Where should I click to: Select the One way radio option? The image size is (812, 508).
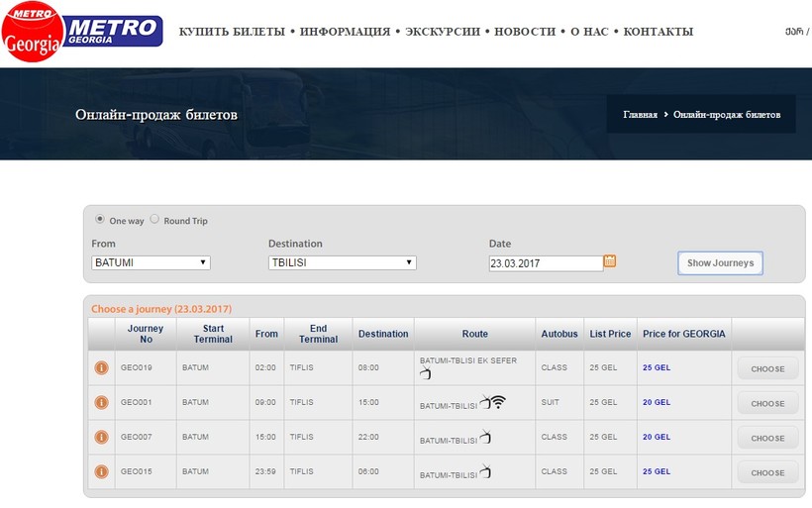pos(100,220)
